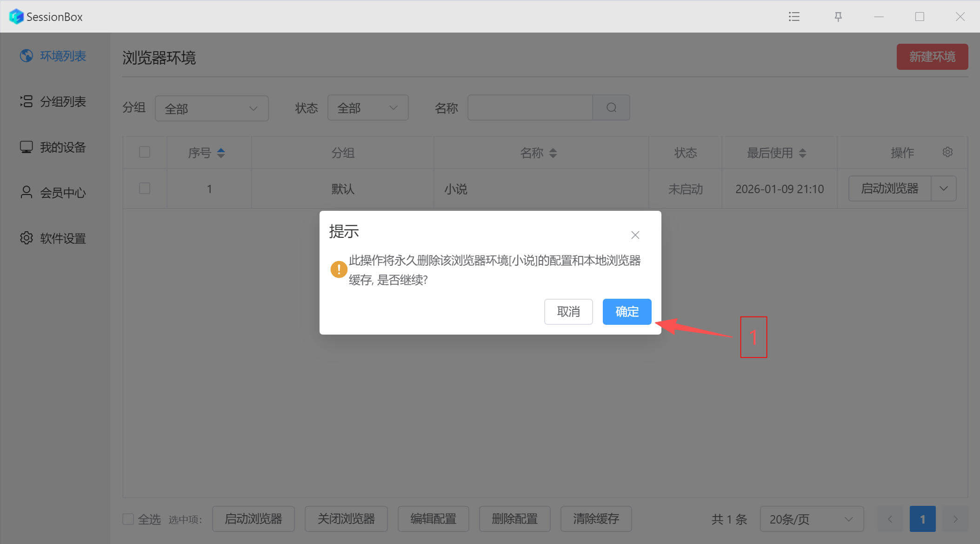This screenshot has width=980, height=544.
Task: Expand the arrow beside 启动浏览器 in row
Action: (943, 188)
